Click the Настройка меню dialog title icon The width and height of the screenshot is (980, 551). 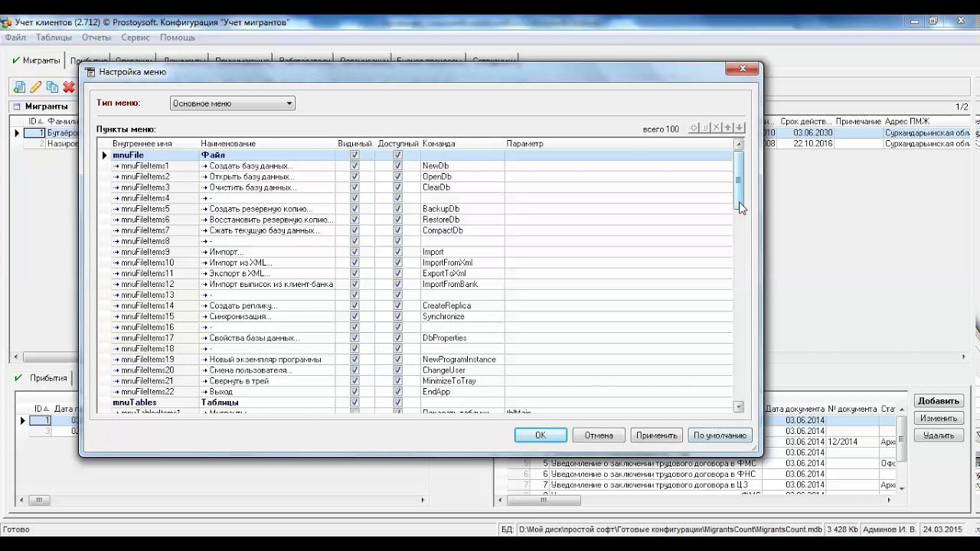click(x=90, y=72)
